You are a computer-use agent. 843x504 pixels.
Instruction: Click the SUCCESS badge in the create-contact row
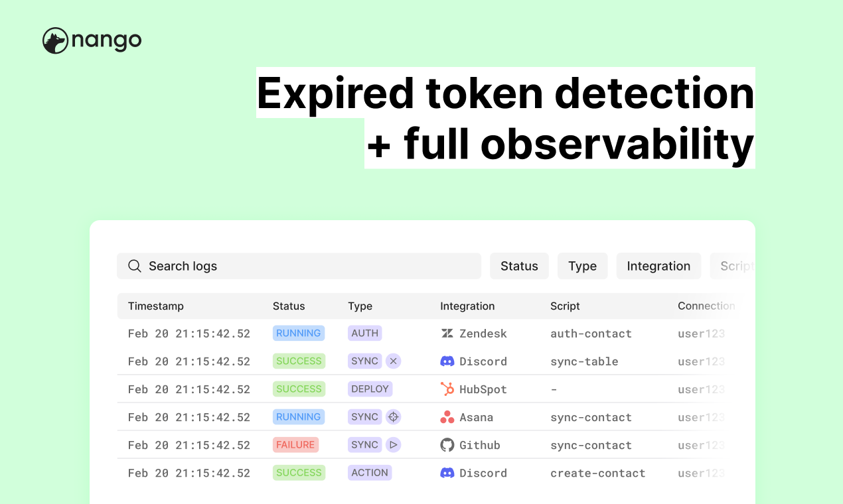click(299, 473)
